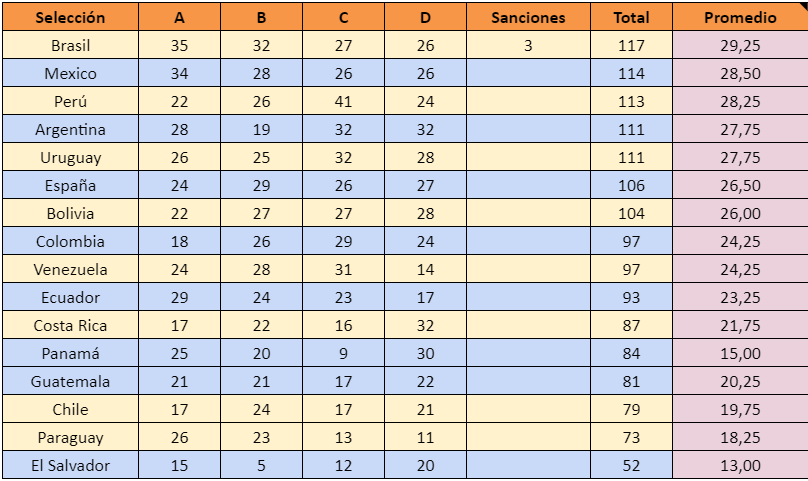Select the El Salvador row label
Viewport: 808px width, 481px height.
70,465
